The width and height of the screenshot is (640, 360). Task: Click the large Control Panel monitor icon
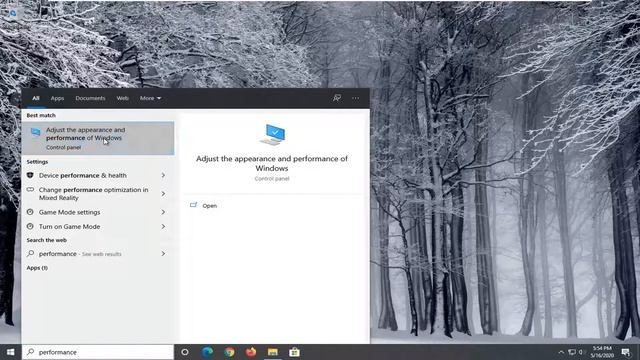click(x=272, y=135)
